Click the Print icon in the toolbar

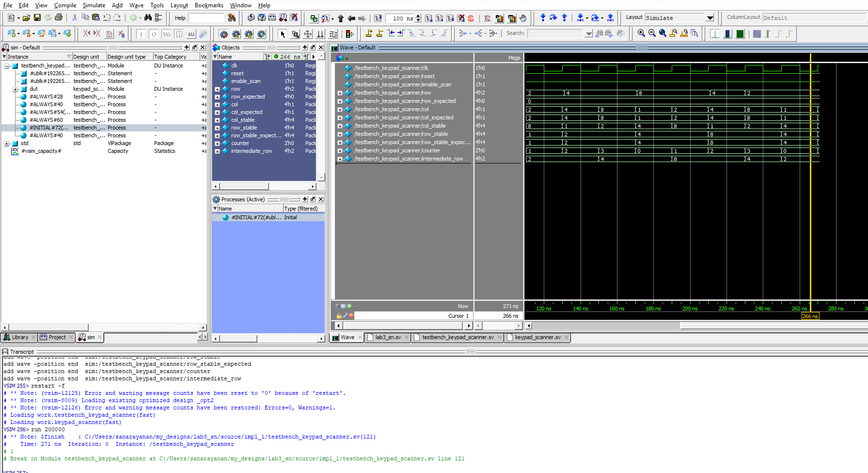59,18
